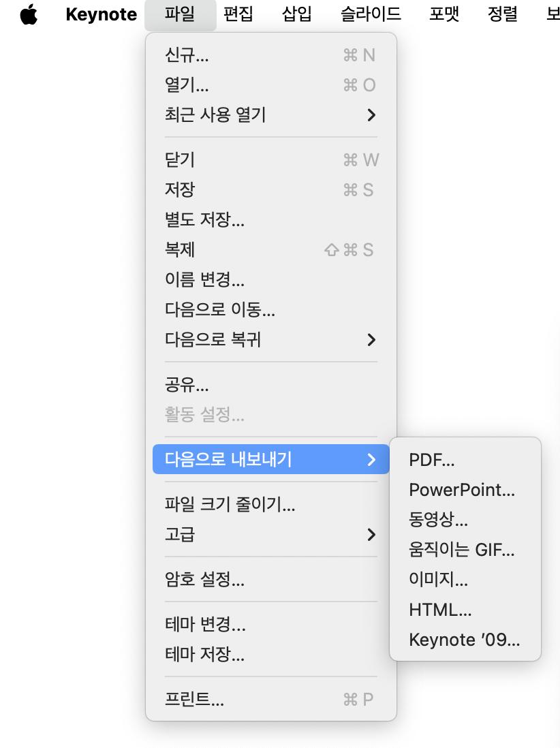Export as HTML... from the submenu
Screen dimensions: 560x748
point(465,610)
